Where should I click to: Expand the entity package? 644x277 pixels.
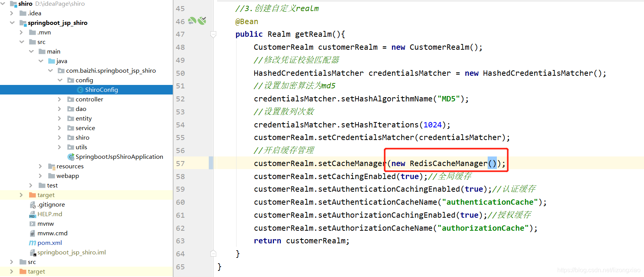(60, 119)
